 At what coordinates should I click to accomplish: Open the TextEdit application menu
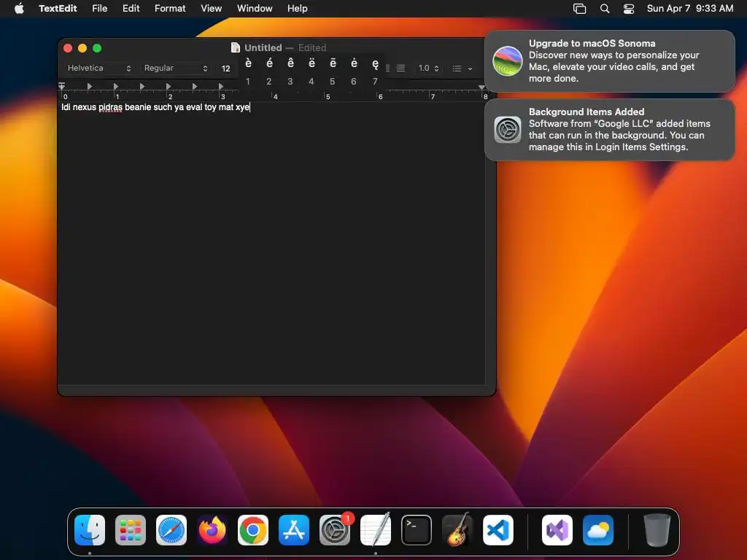tap(58, 8)
